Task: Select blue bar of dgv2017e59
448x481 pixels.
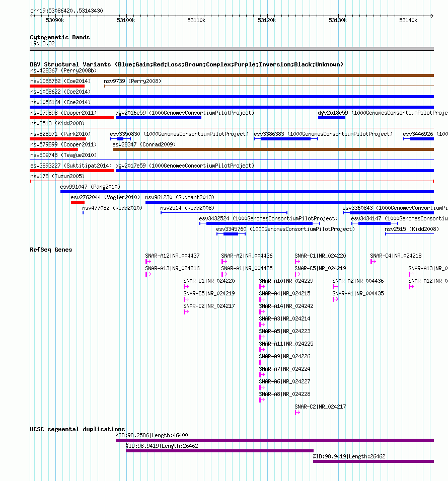Action: click(275, 171)
